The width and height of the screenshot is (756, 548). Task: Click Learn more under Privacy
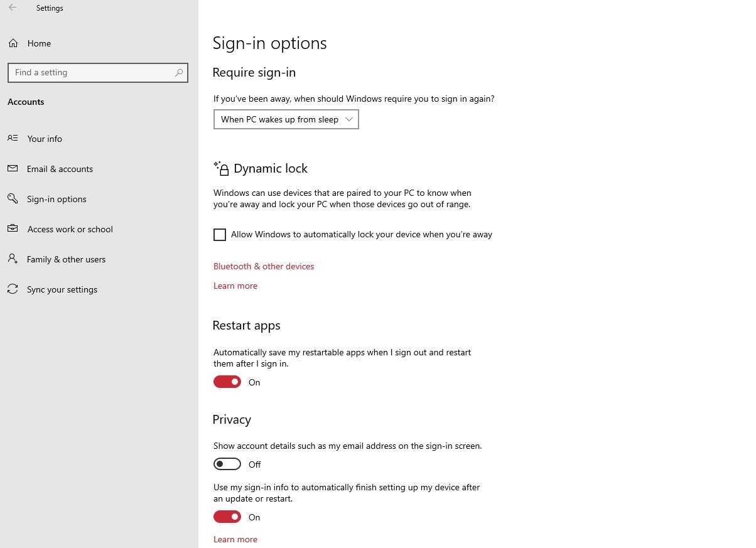tap(235, 539)
